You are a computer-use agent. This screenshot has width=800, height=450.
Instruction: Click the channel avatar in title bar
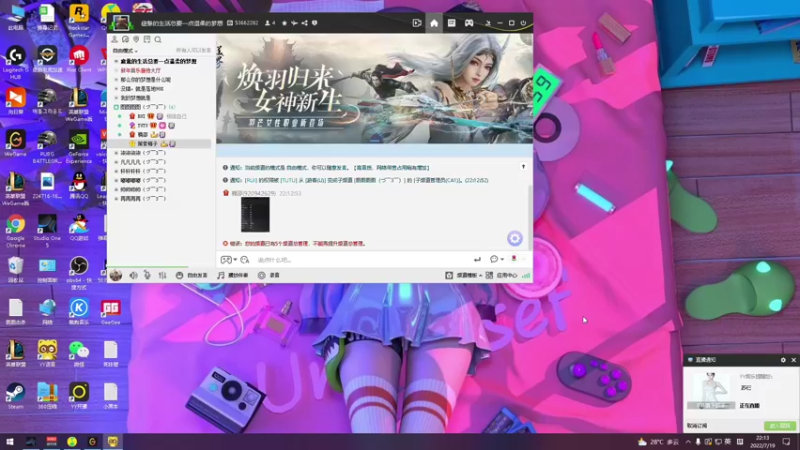(121, 23)
